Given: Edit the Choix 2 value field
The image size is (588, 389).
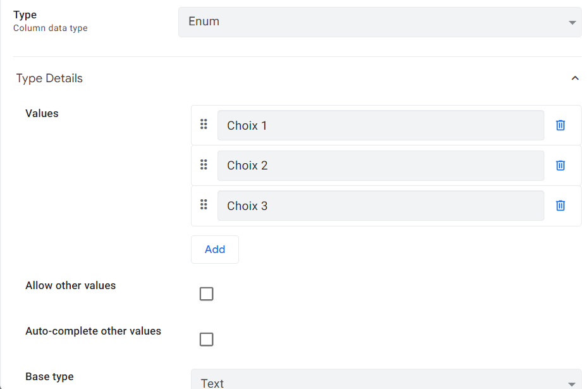Looking at the screenshot, I should click(x=381, y=166).
